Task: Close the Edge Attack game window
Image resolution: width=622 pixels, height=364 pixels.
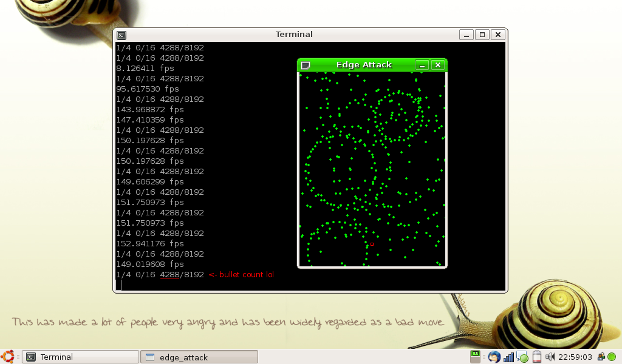Action: tap(437, 65)
